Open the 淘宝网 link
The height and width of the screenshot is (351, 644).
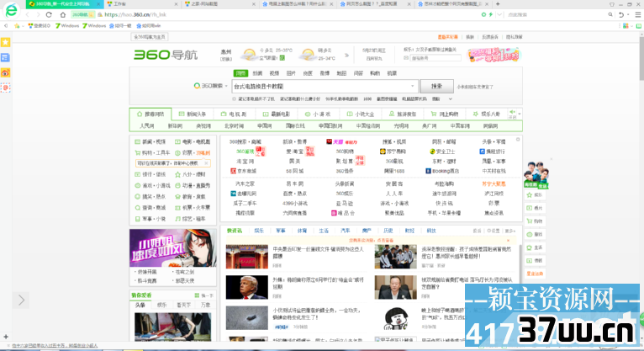coord(245,162)
